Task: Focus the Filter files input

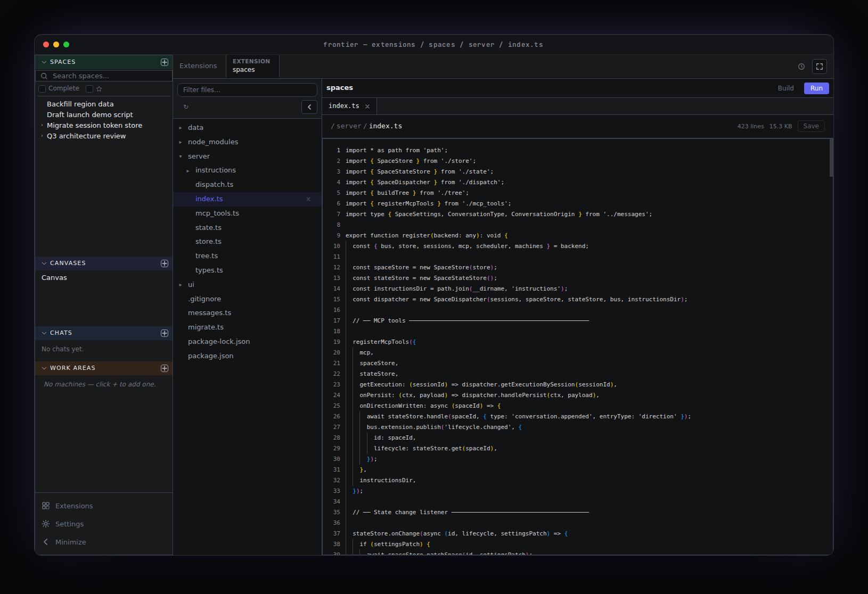Action: click(247, 90)
